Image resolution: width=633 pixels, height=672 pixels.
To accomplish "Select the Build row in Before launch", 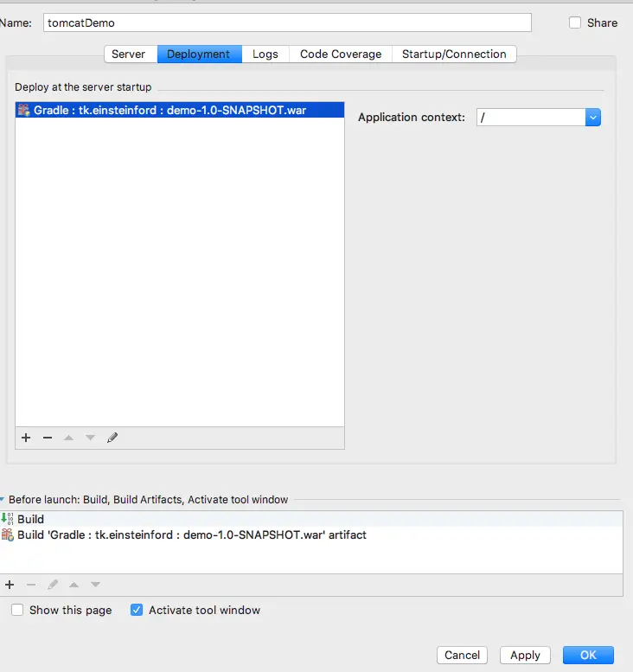I will [x=311, y=519].
